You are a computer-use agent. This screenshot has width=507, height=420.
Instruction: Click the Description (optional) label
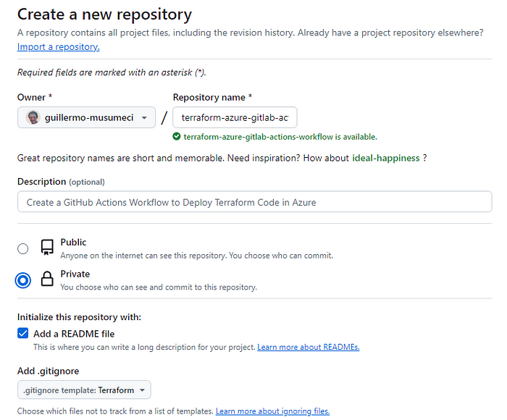click(x=61, y=182)
